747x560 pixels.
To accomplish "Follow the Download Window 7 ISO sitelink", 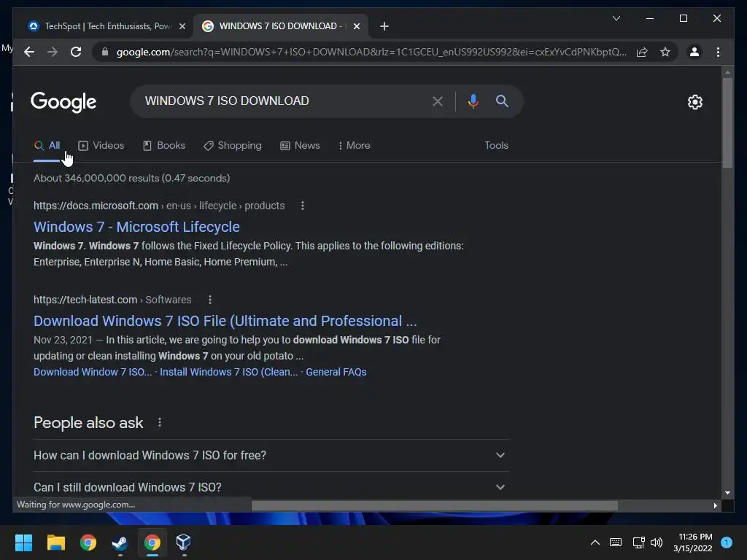I will pyautogui.click(x=93, y=372).
